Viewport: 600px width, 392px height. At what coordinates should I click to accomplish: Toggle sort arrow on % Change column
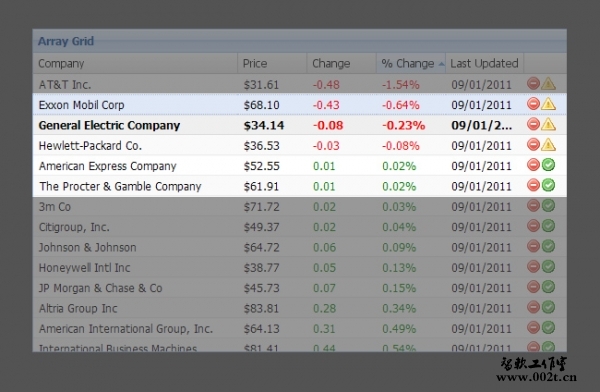[x=441, y=64]
